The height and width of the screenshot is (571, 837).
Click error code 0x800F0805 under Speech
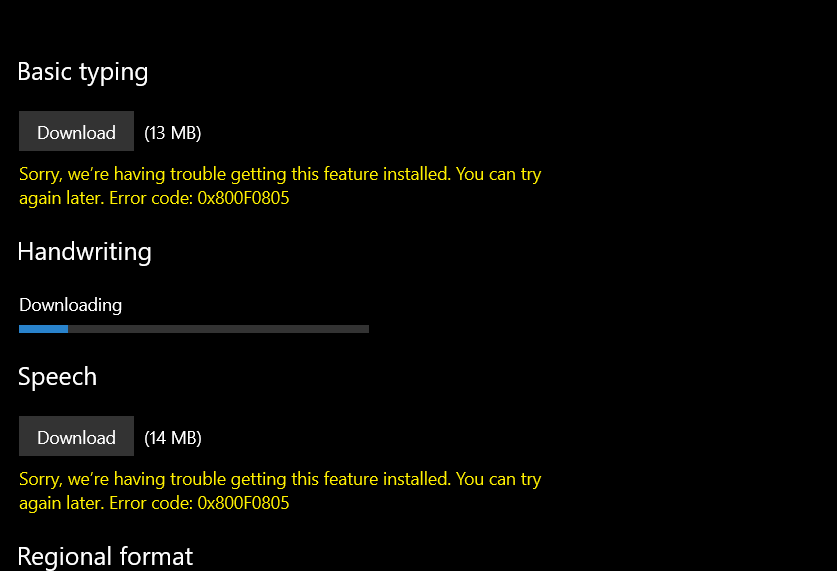pyautogui.click(x=243, y=503)
